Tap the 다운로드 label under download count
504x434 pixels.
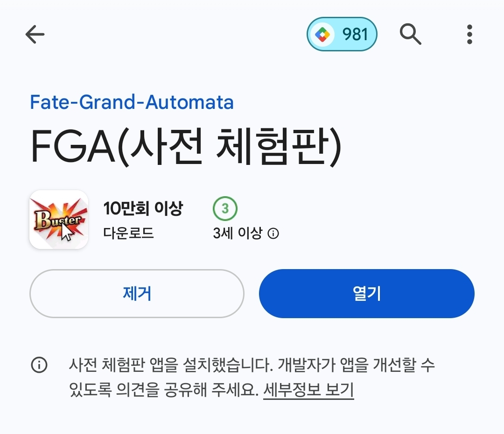tap(128, 233)
